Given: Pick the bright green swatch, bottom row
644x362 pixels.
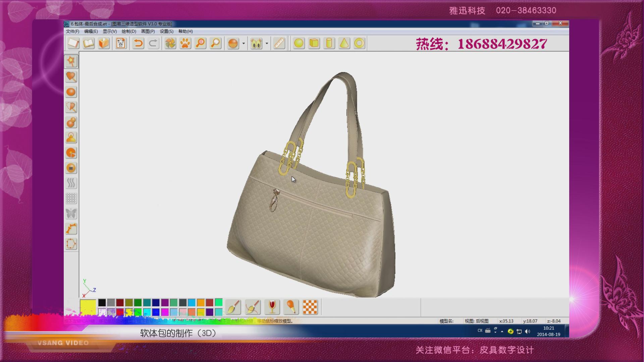Looking at the screenshot, I should pyautogui.click(x=138, y=312).
